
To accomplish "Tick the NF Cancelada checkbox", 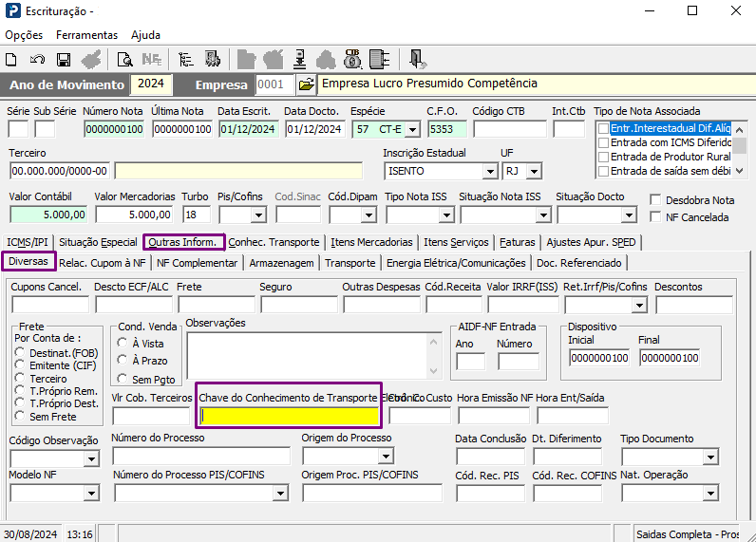I will [x=655, y=217].
